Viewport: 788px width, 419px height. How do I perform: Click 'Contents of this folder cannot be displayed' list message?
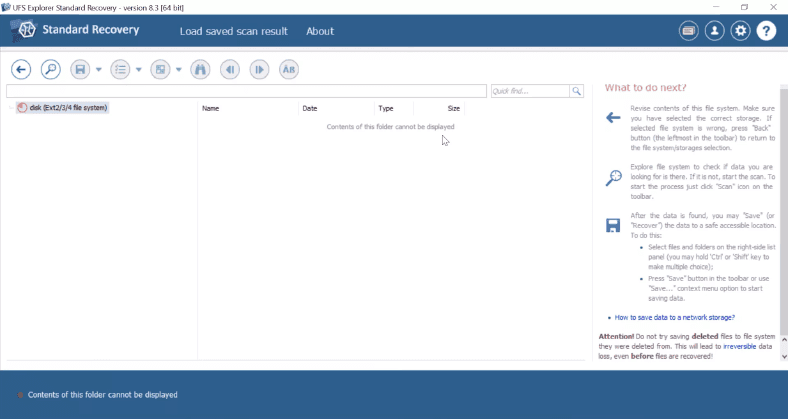[x=390, y=127]
